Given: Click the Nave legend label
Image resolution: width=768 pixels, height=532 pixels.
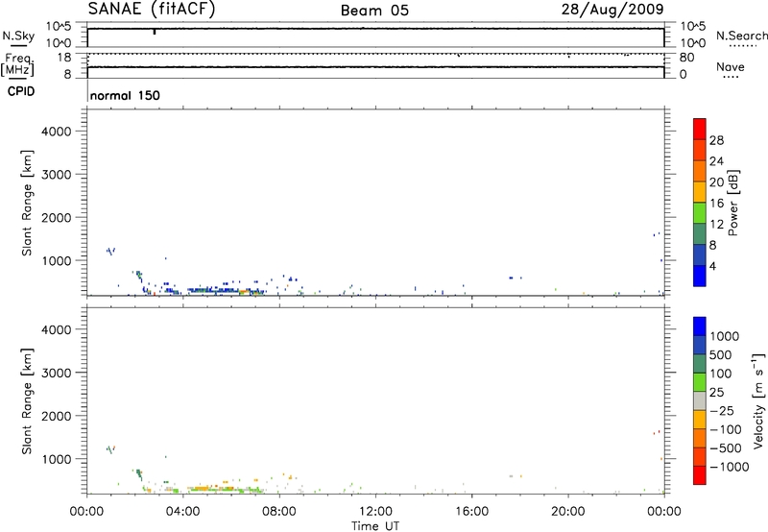Looking at the screenshot, I should click(x=731, y=66).
